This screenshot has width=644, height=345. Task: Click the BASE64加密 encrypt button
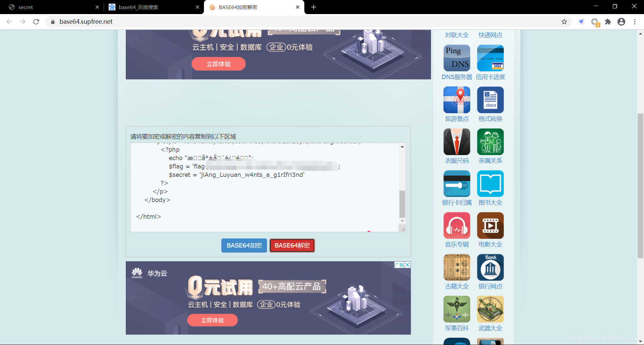pyautogui.click(x=244, y=246)
